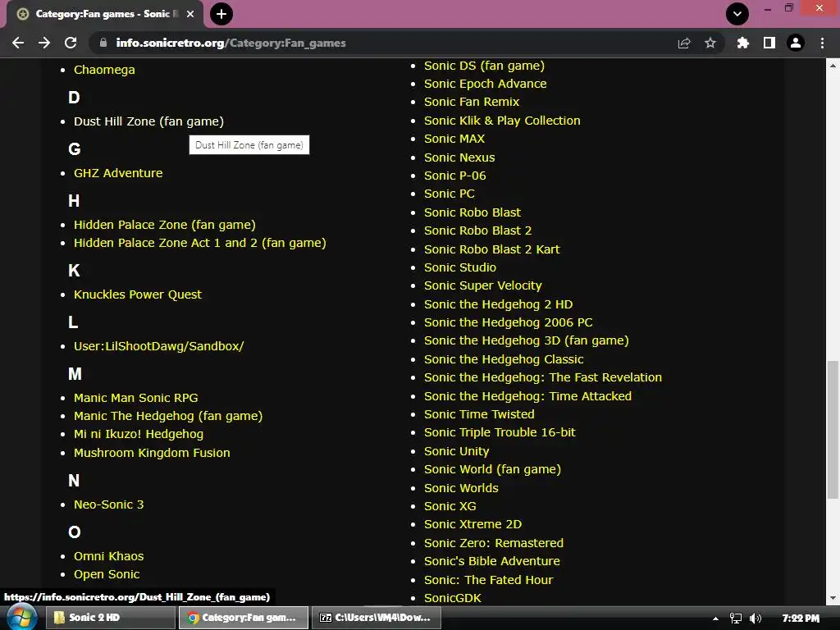Viewport: 840px width, 630px height.
Task: Select Chrome Category:Fan games taskbar button
Action: [x=243, y=618]
